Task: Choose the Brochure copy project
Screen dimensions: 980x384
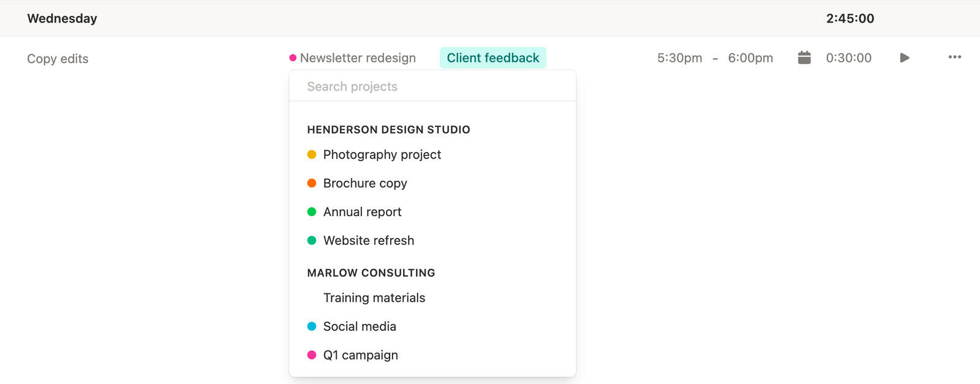Action: click(x=364, y=183)
